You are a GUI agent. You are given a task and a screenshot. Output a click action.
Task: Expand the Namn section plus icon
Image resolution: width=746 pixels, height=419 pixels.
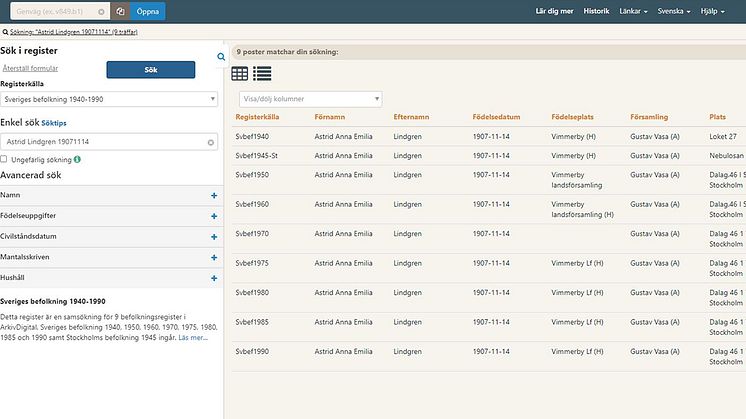[x=214, y=195]
